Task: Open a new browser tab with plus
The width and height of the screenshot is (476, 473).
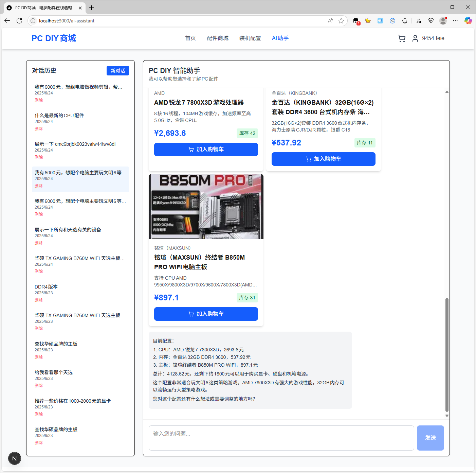Action: tap(92, 7)
